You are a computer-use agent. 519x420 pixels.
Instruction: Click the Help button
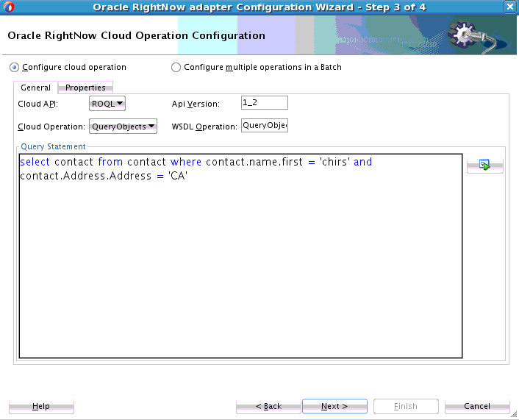pos(41,406)
